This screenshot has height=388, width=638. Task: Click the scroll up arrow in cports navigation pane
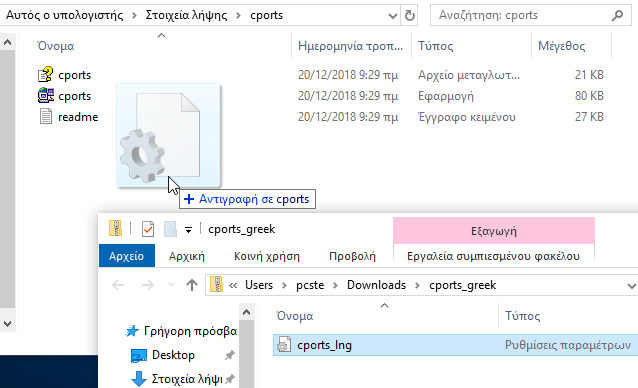coord(7,42)
